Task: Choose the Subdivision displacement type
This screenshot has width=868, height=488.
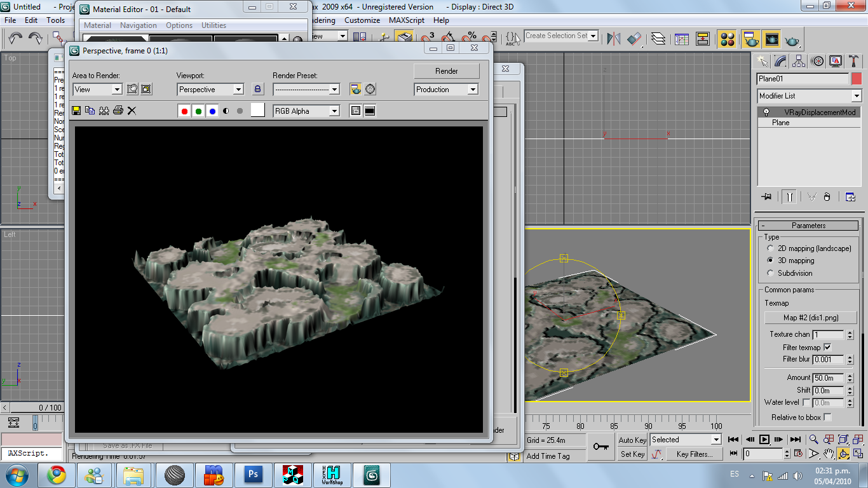Action: 771,273
